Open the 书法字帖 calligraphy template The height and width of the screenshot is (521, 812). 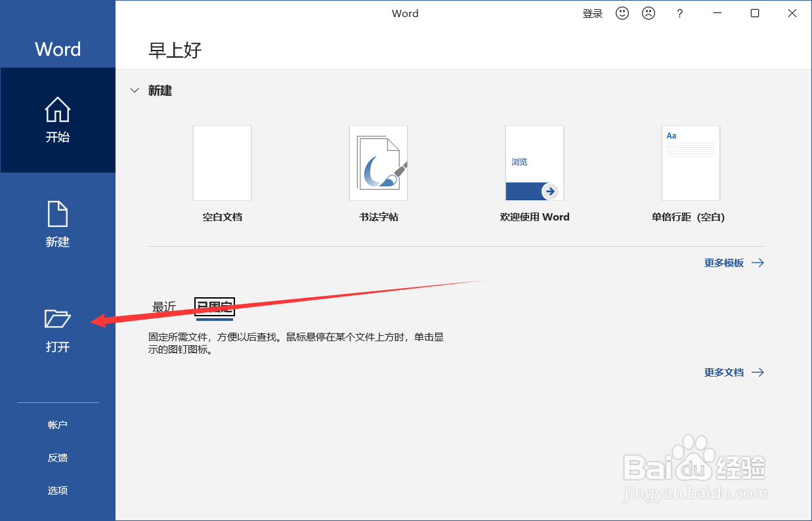pos(378,163)
